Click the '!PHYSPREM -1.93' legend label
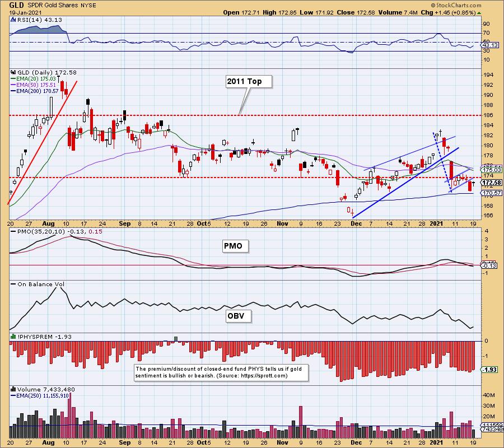This screenshot has width=504, height=448. click(44, 337)
